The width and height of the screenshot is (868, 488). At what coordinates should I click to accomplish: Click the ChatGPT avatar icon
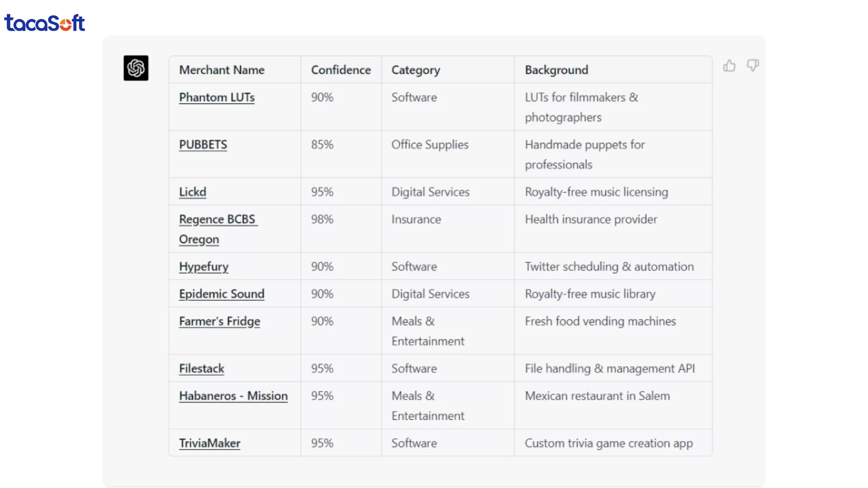point(136,68)
